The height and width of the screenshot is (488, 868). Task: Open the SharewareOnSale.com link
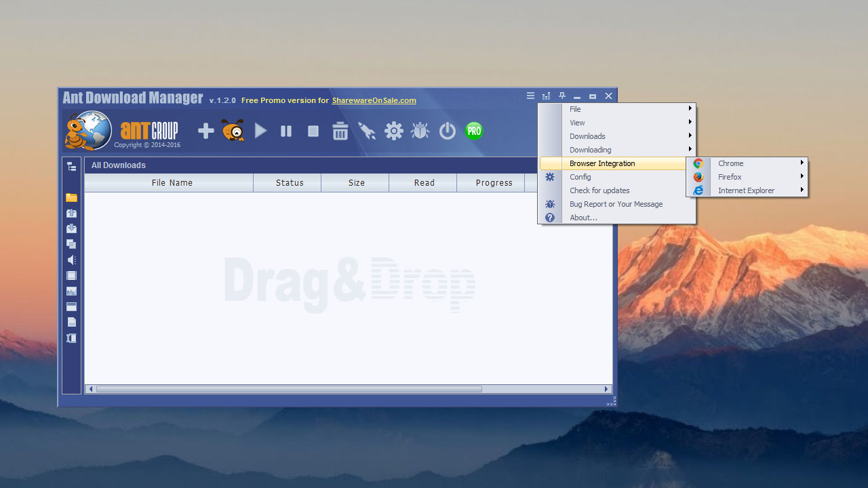click(374, 100)
